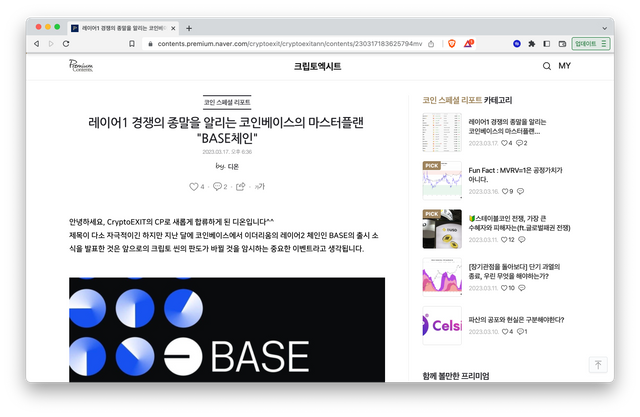Open a new tab with plus button
The height and width of the screenshot is (417, 640).
pos(189,28)
